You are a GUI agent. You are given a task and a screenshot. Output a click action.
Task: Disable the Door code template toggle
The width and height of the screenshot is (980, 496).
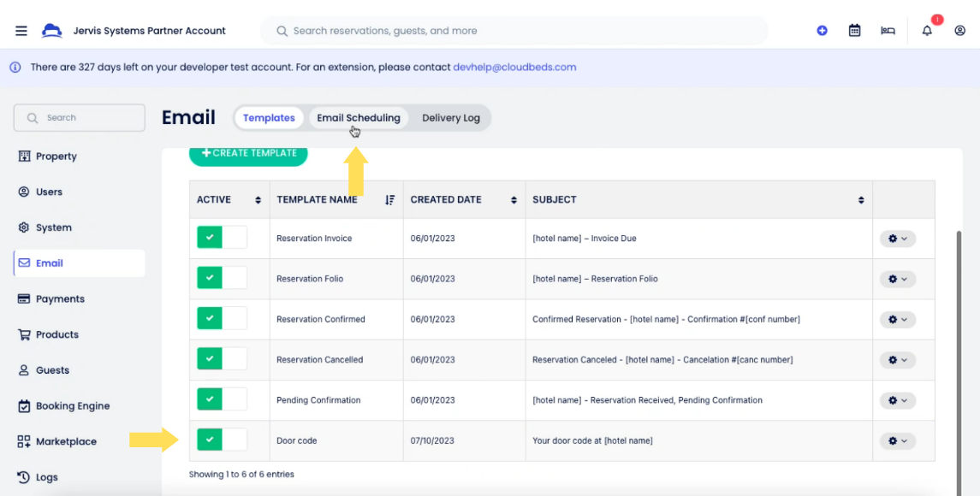[222, 440]
